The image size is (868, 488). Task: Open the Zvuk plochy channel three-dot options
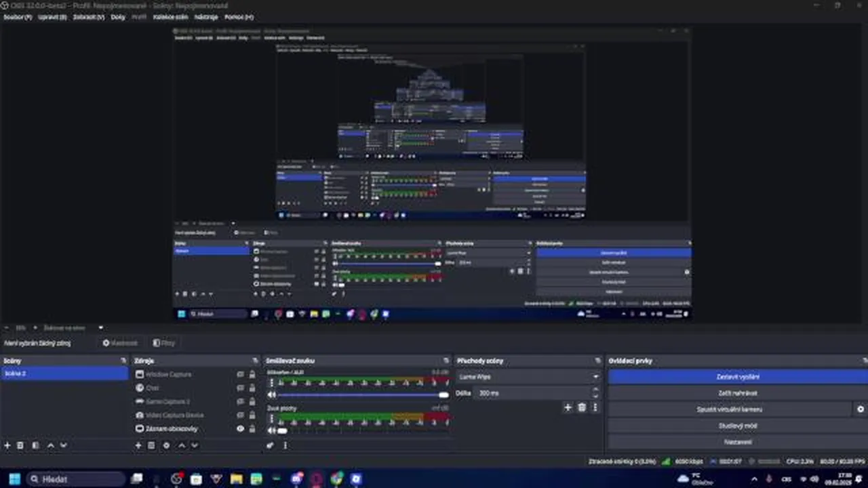[x=272, y=419]
